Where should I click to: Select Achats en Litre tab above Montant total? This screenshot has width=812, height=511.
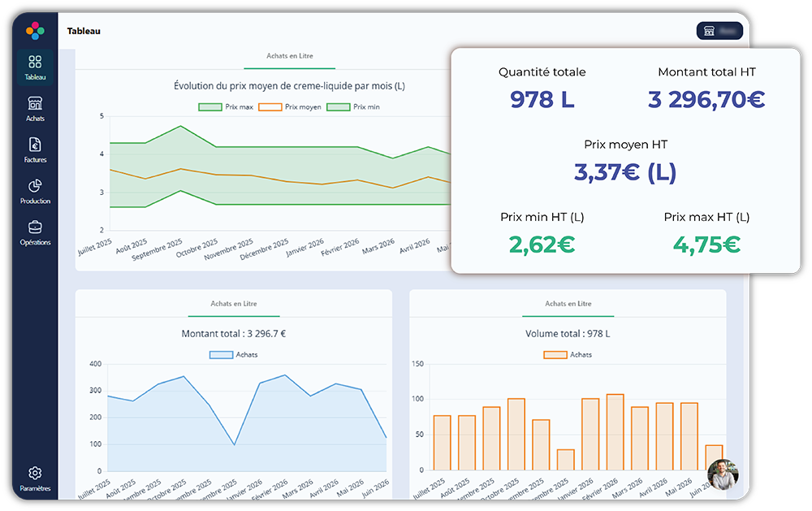click(x=234, y=304)
